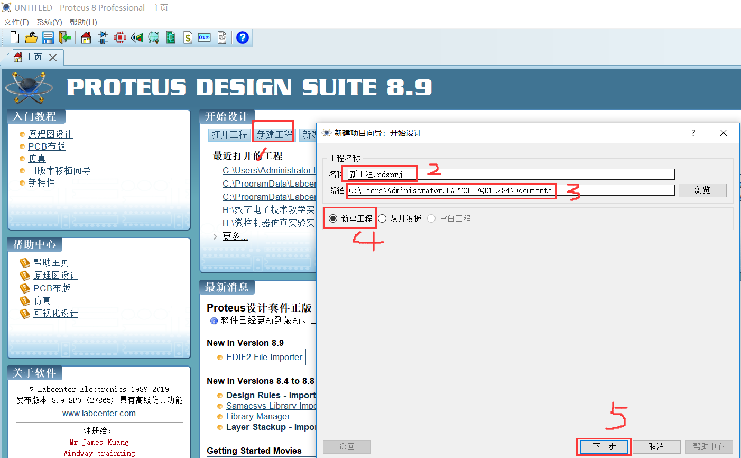Click the book icon beside 可视化设计
This screenshot has height=458, width=741.
tap(25, 313)
